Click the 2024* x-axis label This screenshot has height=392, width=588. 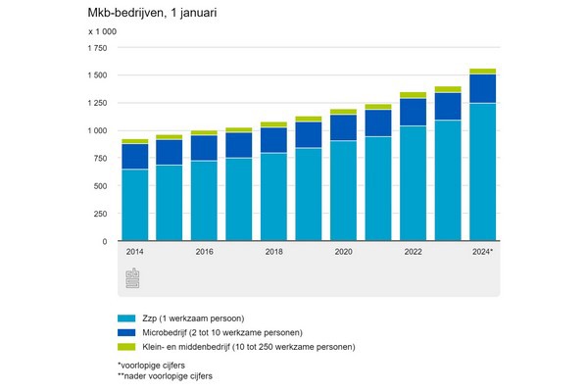tap(482, 252)
